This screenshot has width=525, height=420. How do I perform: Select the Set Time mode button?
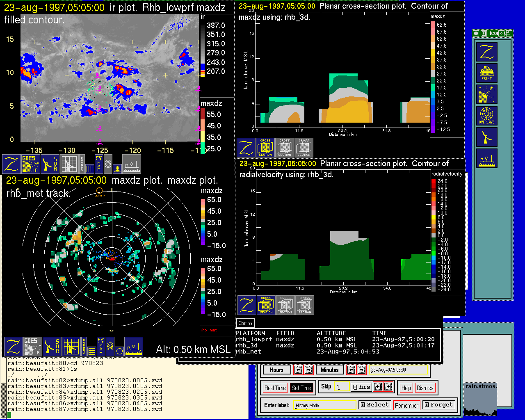301,388
